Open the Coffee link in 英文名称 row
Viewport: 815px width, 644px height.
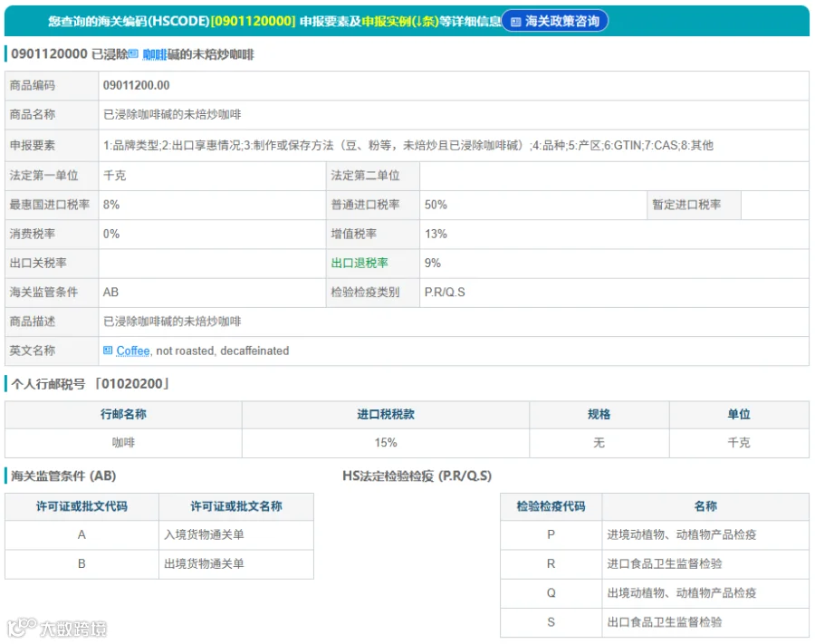point(133,351)
